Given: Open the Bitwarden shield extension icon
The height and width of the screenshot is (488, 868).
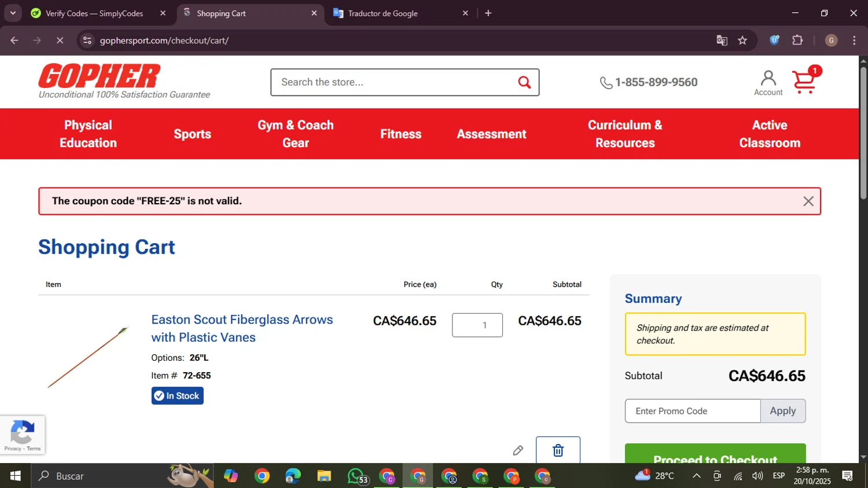Looking at the screenshot, I should [774, 40].
